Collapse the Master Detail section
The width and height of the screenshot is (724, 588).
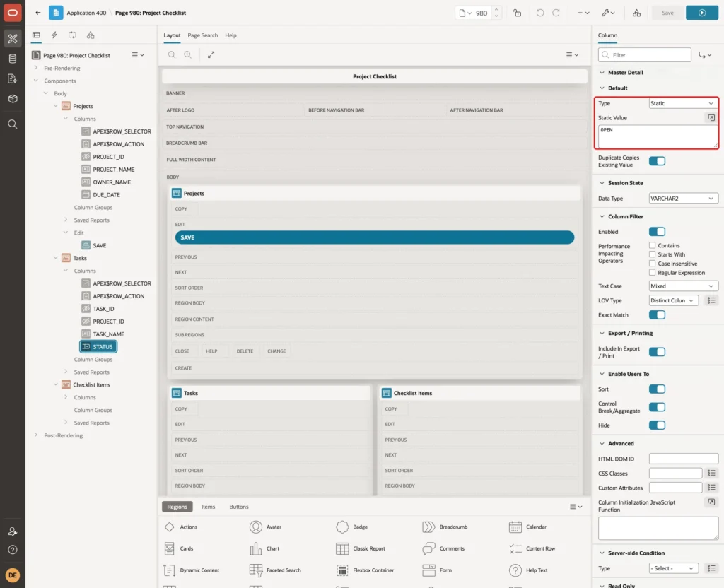click(602, 73)
